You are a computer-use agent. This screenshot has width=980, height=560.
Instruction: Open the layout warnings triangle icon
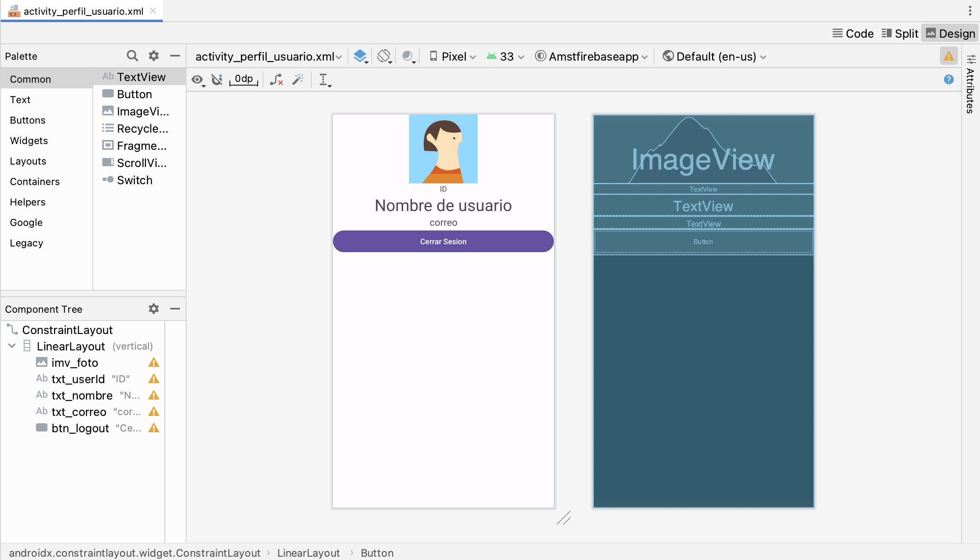pyautogui.click(x=949, y=56)
